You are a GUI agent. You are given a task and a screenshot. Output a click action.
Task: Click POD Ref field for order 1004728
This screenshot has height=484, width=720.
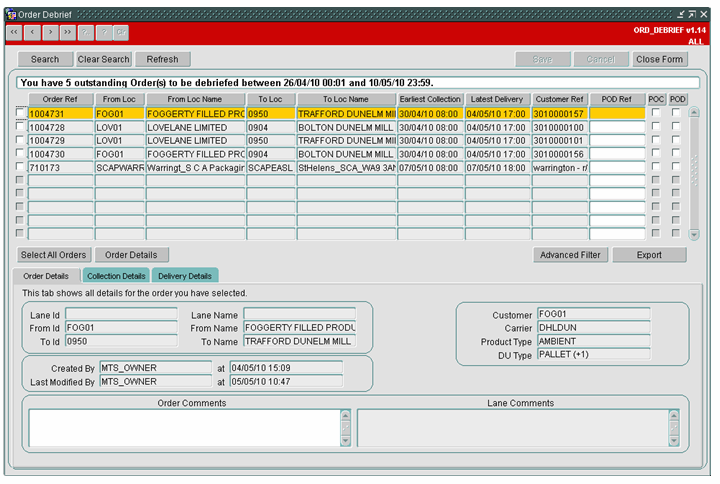(x=617, y=127)
